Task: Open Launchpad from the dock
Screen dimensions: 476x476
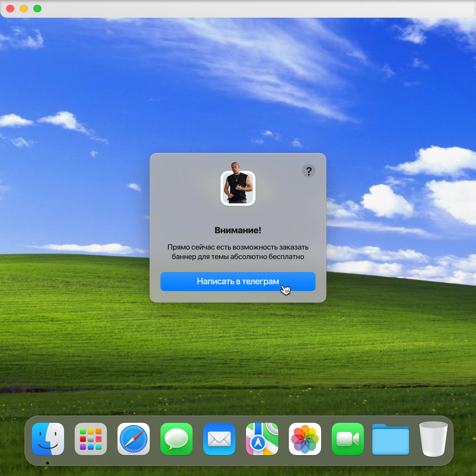Action: click(x=91, y=439)
